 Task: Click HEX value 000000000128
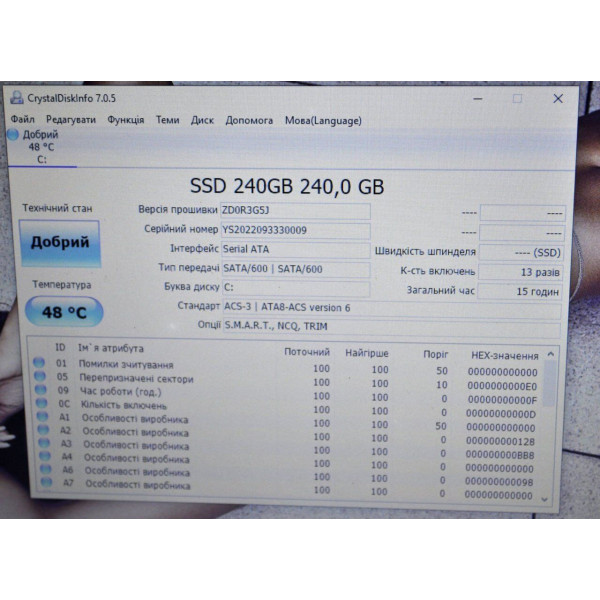(x=500, y=442)
